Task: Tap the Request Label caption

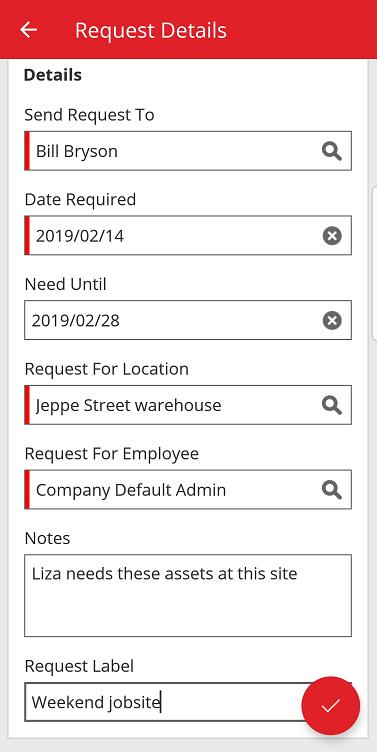Action: point(79,666)
